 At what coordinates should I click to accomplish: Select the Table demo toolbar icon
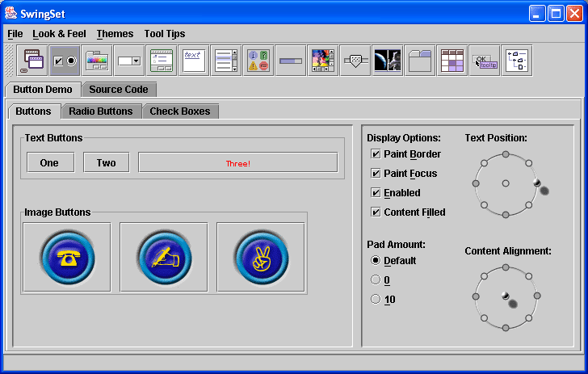tap(452, 61)
